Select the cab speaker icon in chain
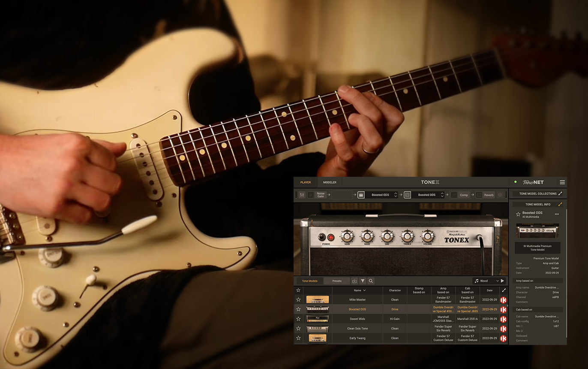The height and width of the screenshot is (369, 588). (408, 195)
